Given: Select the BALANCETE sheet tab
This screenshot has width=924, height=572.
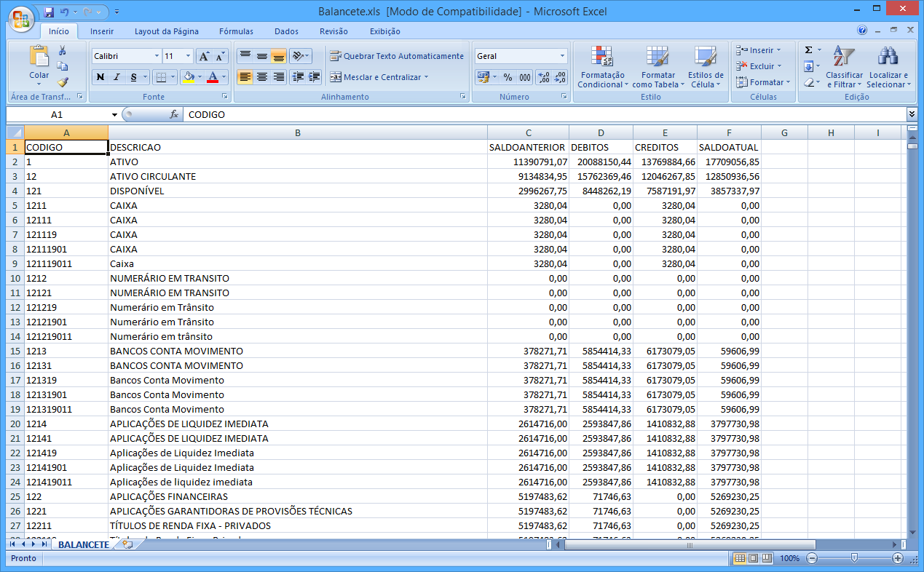Looking at the screenshot, I should click(84, 544).
